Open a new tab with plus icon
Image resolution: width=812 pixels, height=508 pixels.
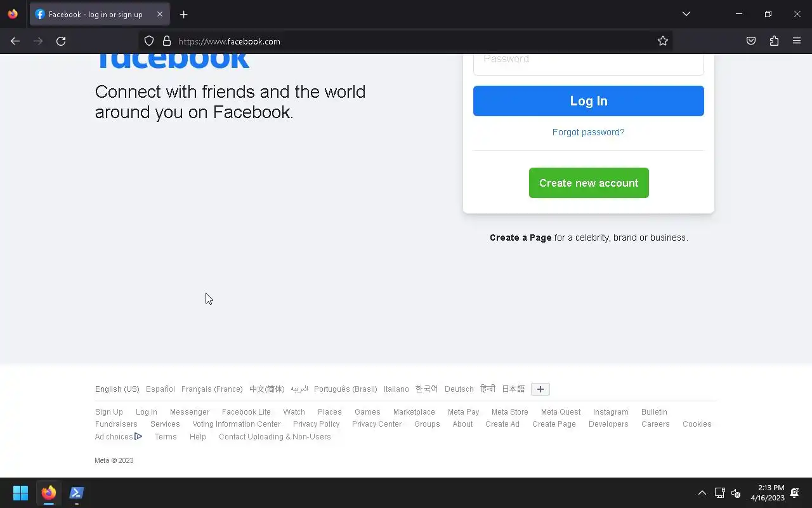coord(183,14)
